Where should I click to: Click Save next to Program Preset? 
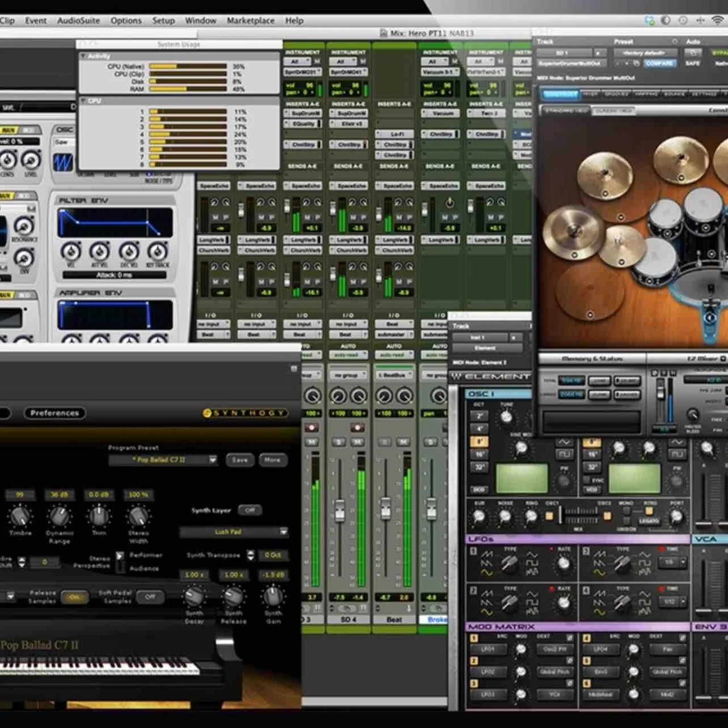click(239, 460)
